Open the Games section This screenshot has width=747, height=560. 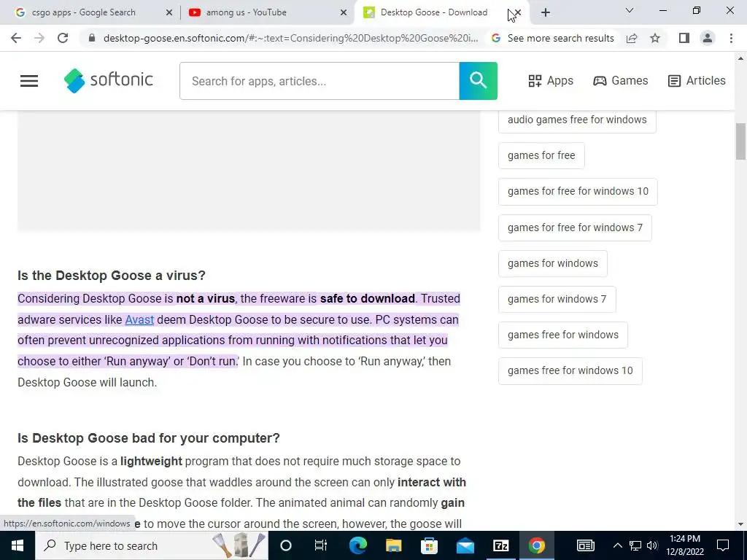click(620, 80)
